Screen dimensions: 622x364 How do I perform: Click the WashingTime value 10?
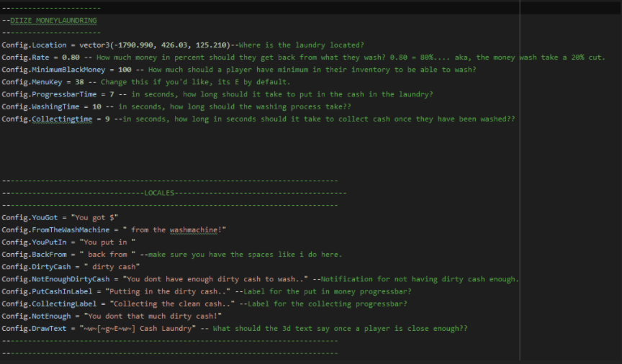[x=96, y=106]
